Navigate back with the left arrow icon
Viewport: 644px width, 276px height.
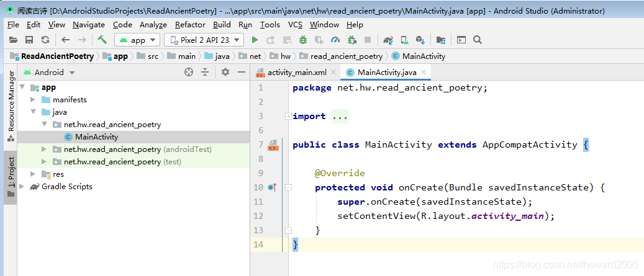66,40
